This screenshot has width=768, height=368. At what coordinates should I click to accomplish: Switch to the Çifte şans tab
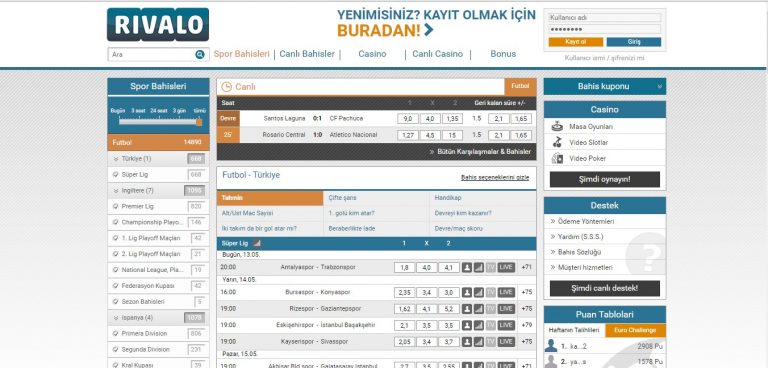tap(376, 198)
